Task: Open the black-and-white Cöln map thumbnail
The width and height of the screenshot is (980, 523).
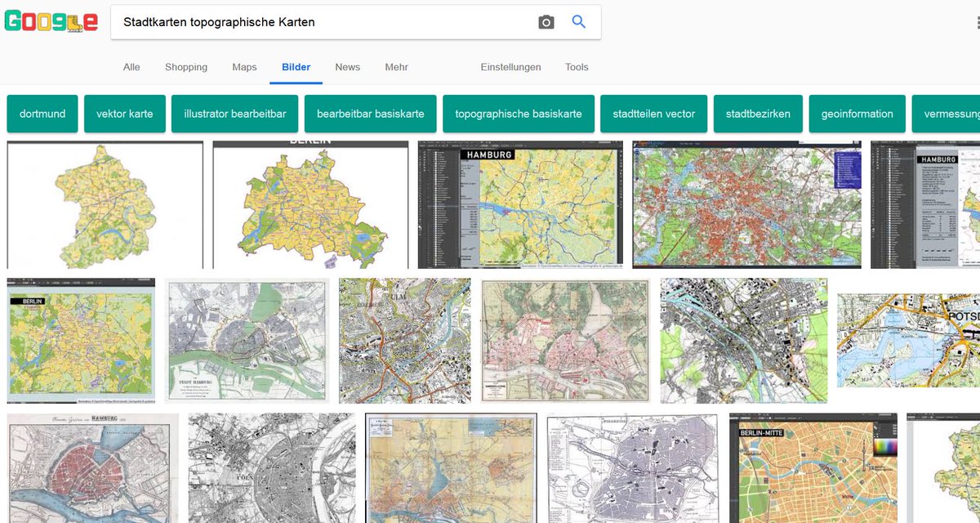Action: tap(272, 467)
